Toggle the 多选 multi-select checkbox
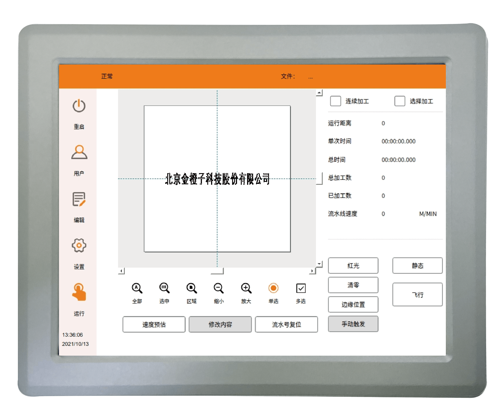This screenshot has height=420, width=504. 301,288
